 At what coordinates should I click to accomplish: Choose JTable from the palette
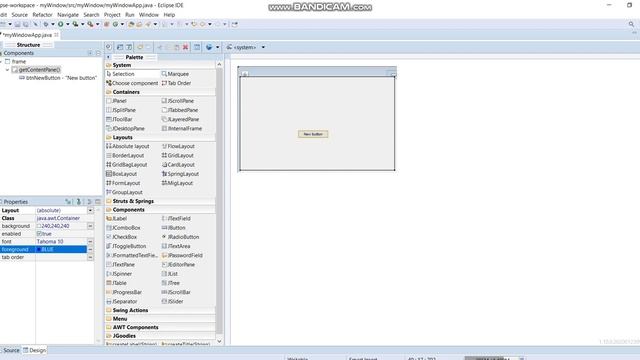click(117, 283)
